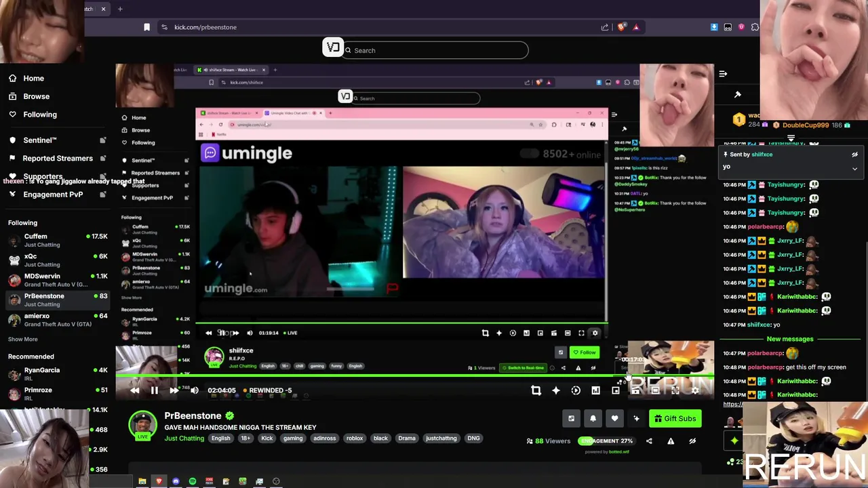The image size is (868, 488).
Task: Open playback speed icon in main player
Action: tap(576, 390)
